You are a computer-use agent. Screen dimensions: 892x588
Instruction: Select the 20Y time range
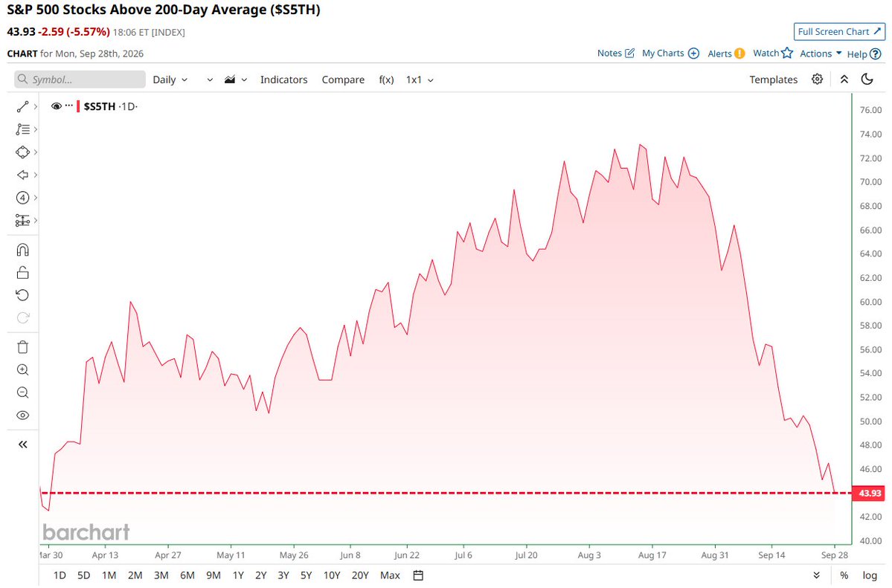coord(360,575)
